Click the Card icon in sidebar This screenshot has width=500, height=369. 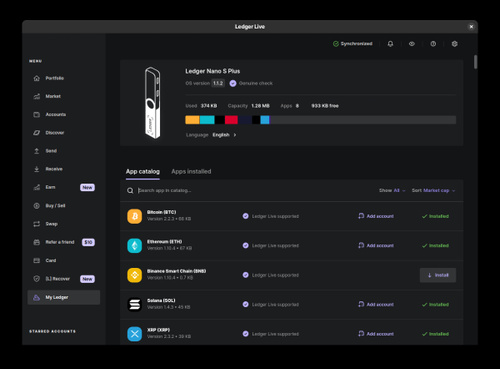pos(37,260)
